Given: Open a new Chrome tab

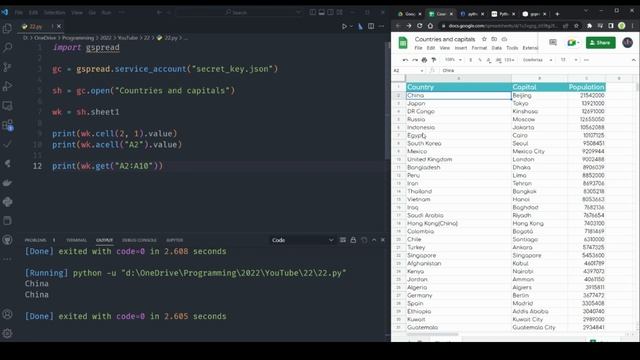Looking at the screenshot, I should (557, 14).
